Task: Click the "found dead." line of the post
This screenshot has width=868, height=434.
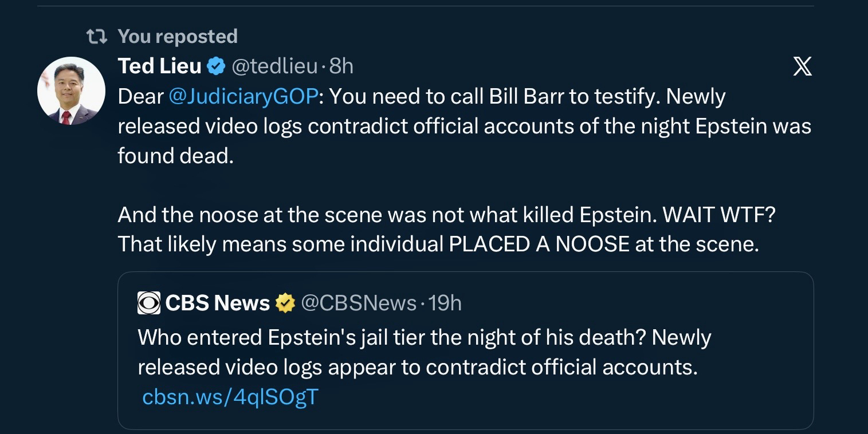Action: (175, 156)
